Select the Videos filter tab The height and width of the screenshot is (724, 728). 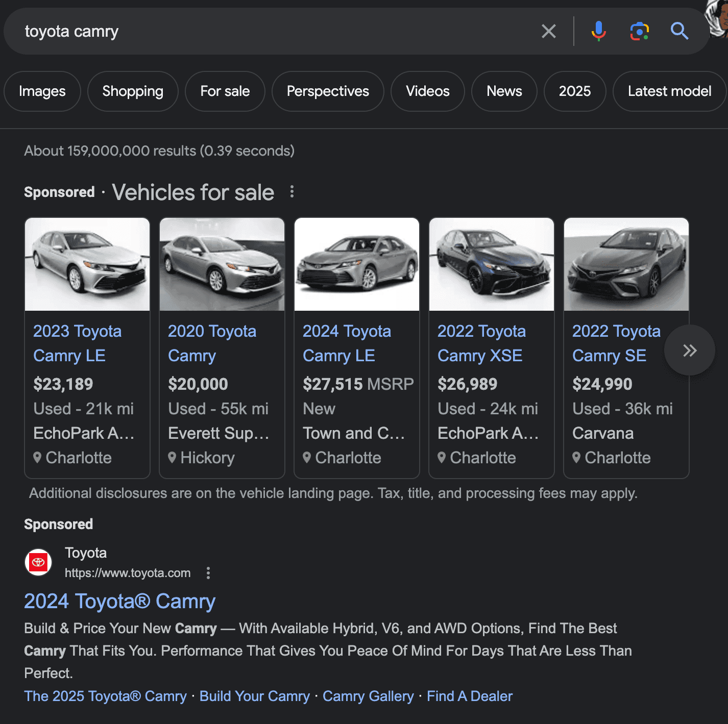point(427,91)
